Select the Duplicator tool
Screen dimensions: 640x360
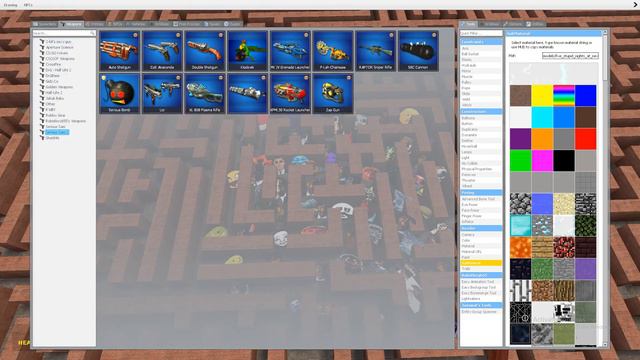(x=481, y=129)
